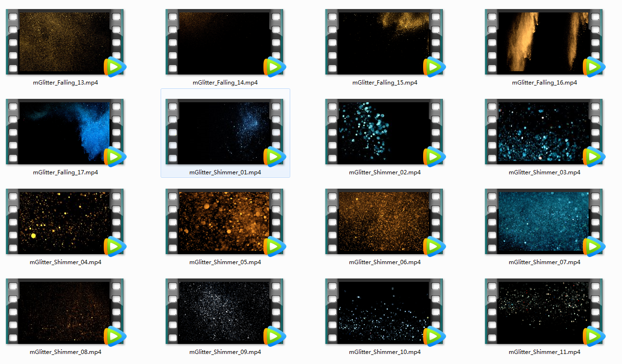Click the player badge on mGlitter_Falling_14.mp4
Viewport: 622px width, 364px height.
[x=274, y=67]
